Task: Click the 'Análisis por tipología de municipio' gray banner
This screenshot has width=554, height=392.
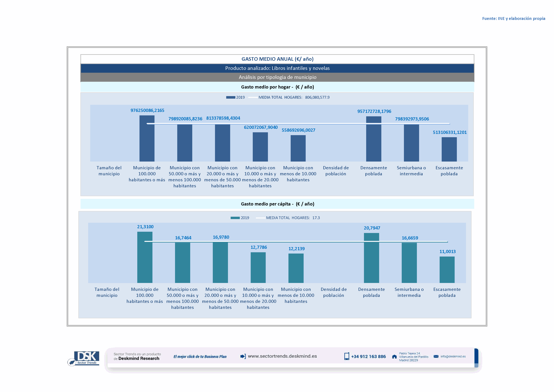Action: (x=277, y=77)
